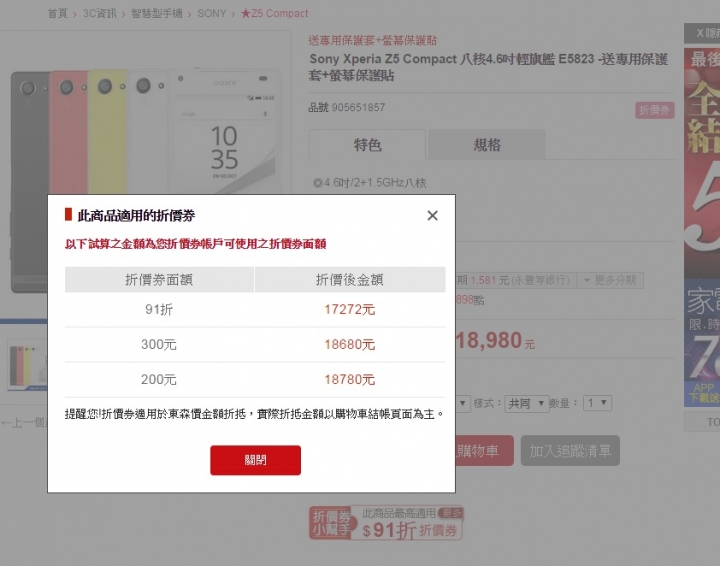Open 智慧型手機 breadcrumb category
The image size is (720, 566).
pyautogui.click(x=157, y=14)
